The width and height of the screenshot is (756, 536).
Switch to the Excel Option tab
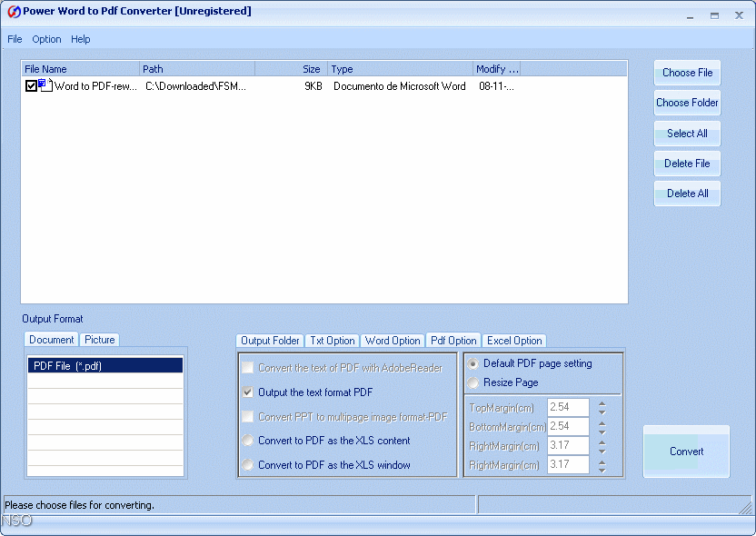(x=514, y=341)
